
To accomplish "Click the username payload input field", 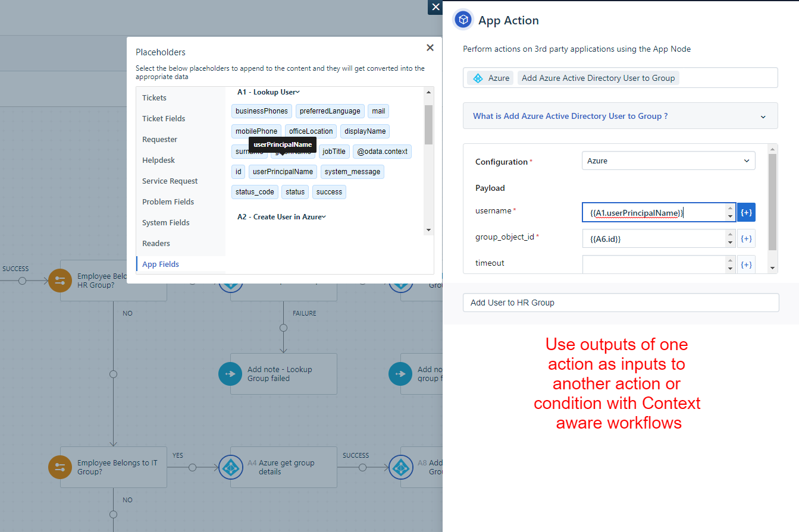I will click(x=659, y=212).
